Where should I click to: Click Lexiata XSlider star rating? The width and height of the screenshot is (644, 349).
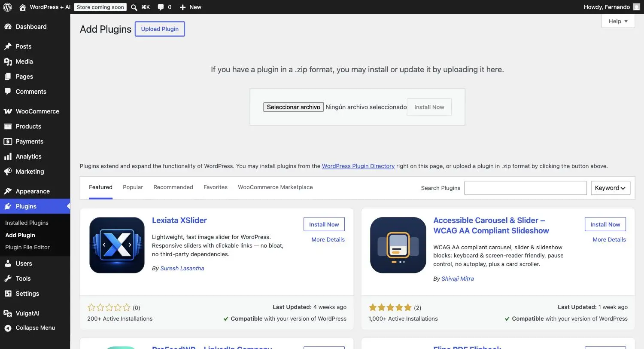pos(109,307)
